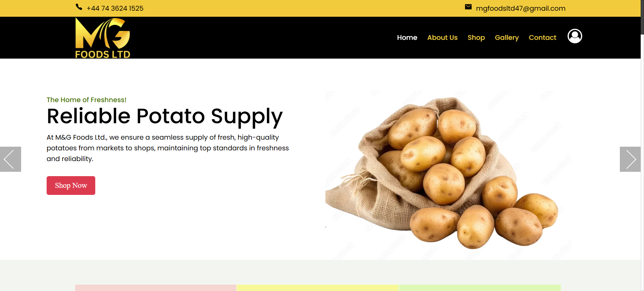Click the envelope email icon
The width and height of the screenshot is (644, 291).
(468, 7)
